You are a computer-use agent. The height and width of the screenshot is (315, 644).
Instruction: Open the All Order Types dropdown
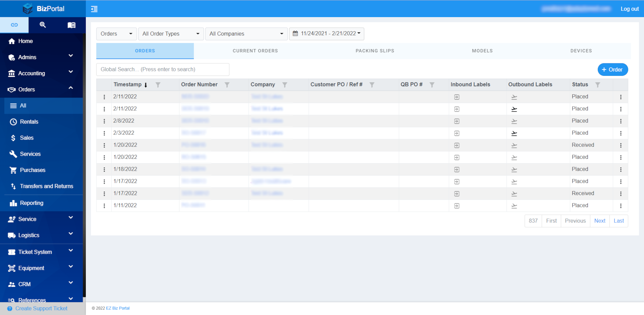[171, 34]
